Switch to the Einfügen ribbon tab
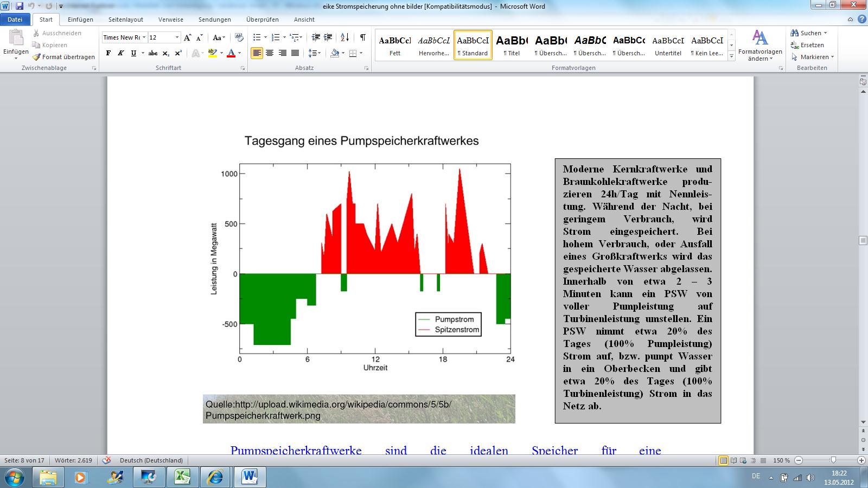The image size is (868, 488). click(80, 20)
